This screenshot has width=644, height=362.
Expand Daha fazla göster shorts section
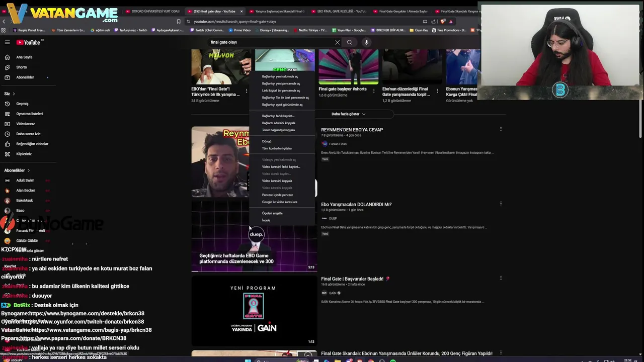click(x=348, y=114)
